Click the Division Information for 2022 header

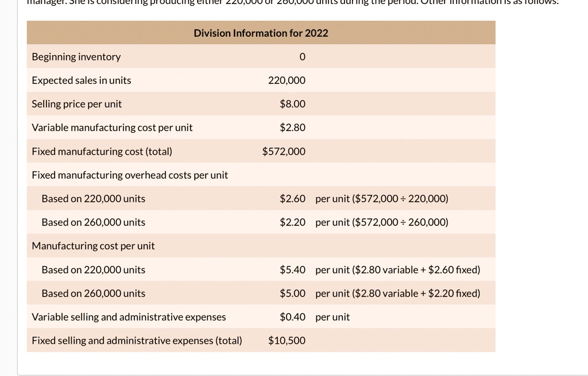point(261,33)
